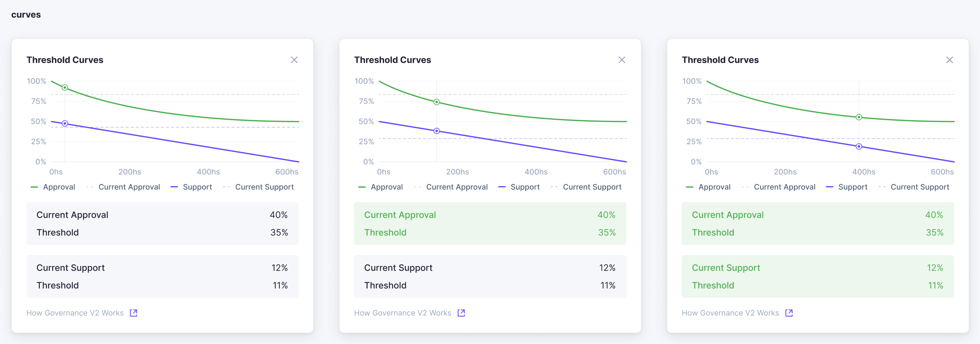Click the external link icon beside How Governance V2 Works on the left card

134,312
